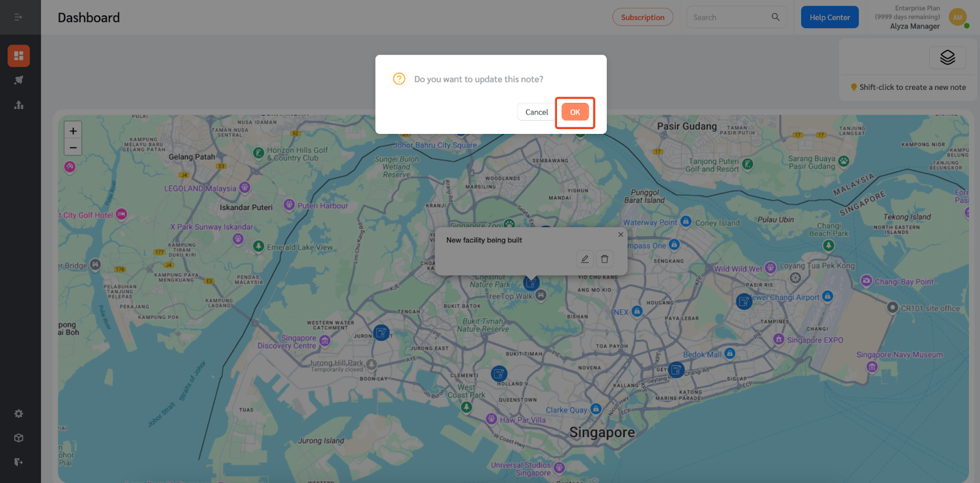This screenshot has height=483, width=980.
Task: Select the West Coast Park pin
Action: tap(466, 406)
